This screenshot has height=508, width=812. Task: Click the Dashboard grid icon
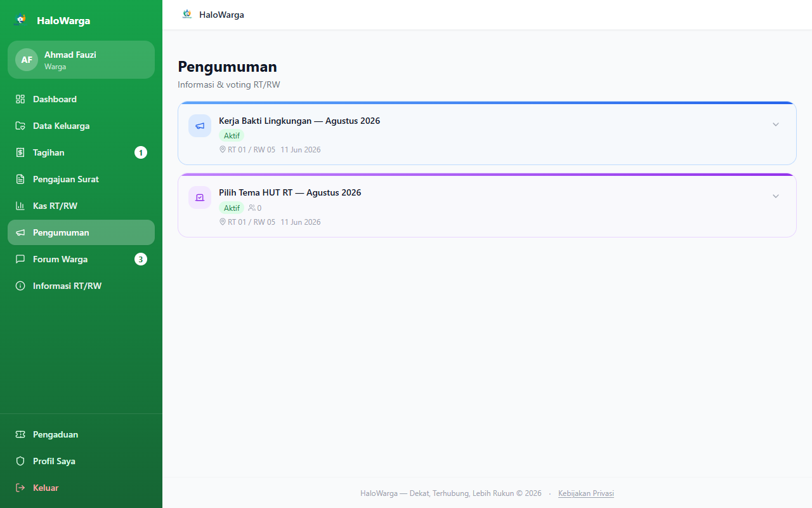(x=20, y=99)
